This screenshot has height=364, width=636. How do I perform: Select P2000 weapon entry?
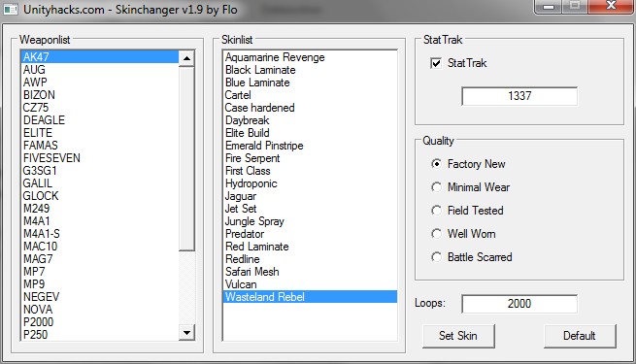click(x=100, y=322)
